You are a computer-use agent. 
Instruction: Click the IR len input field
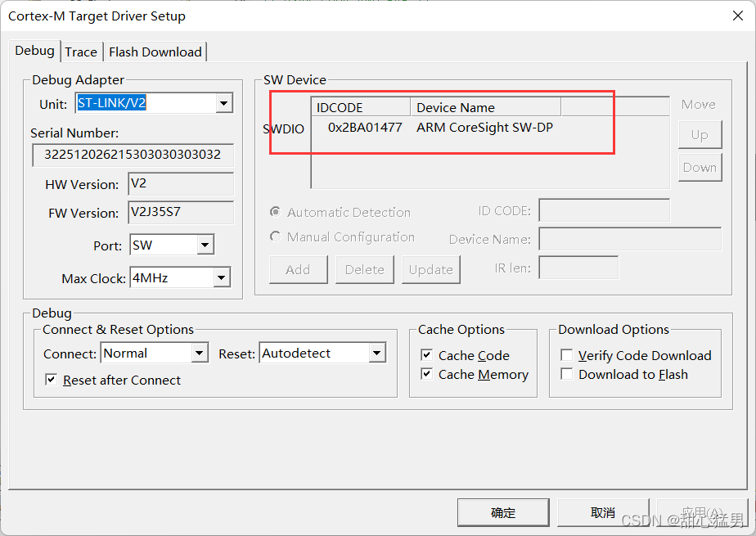[x=578, y=268]
